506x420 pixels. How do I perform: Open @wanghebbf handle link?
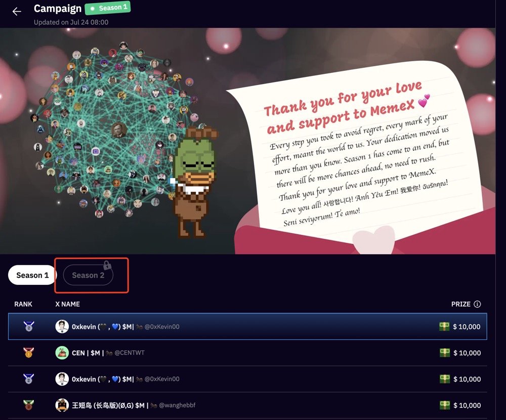click(x=177, y=405)
